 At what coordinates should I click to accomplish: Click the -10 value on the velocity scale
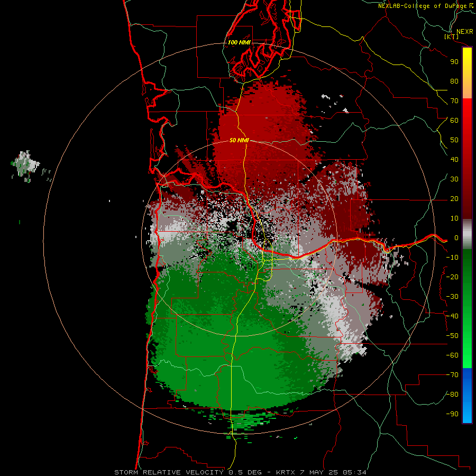452,258
